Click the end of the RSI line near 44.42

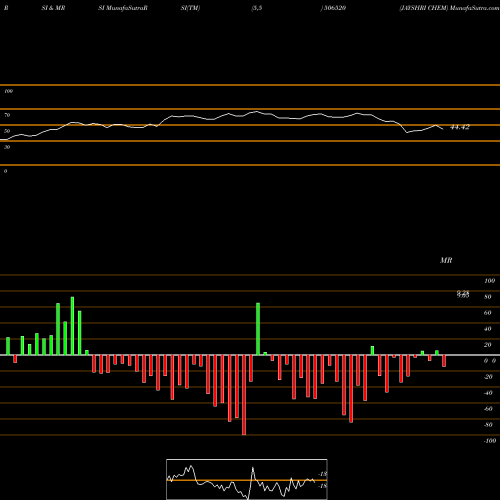442,129
